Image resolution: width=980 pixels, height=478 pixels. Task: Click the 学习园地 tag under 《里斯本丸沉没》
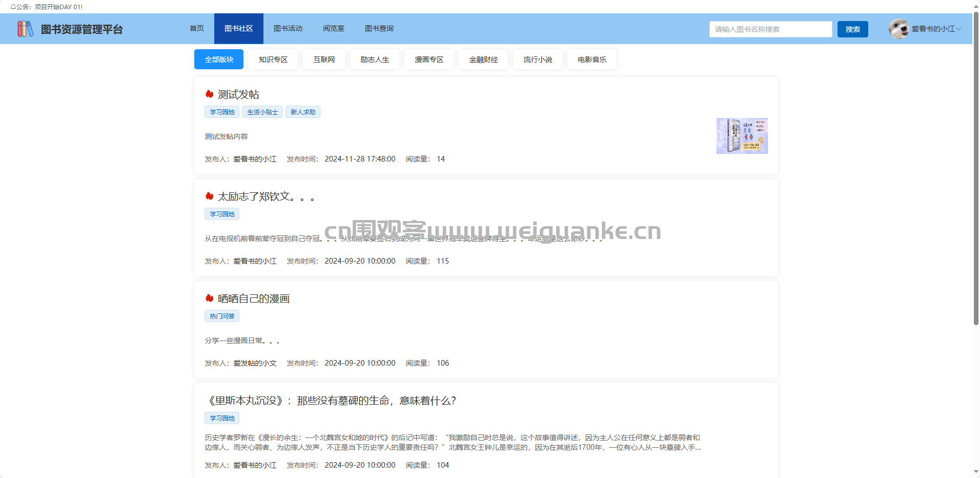pyautogui.click(x=222, y=418)
